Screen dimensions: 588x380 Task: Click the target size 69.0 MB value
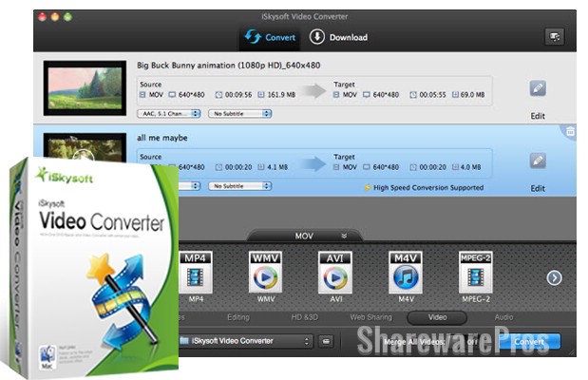(472, 95)
